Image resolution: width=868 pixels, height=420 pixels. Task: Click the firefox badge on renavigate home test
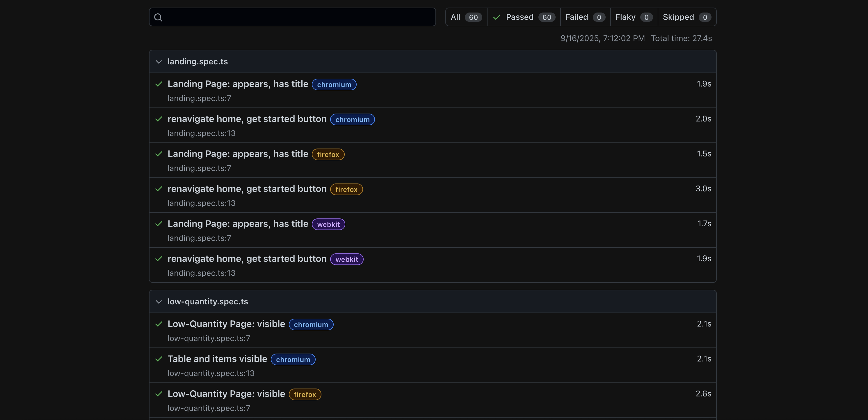coord(346,189)
